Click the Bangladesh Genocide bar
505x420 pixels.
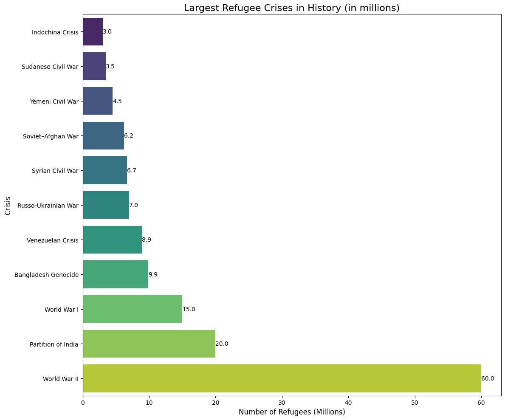point(115,274)
